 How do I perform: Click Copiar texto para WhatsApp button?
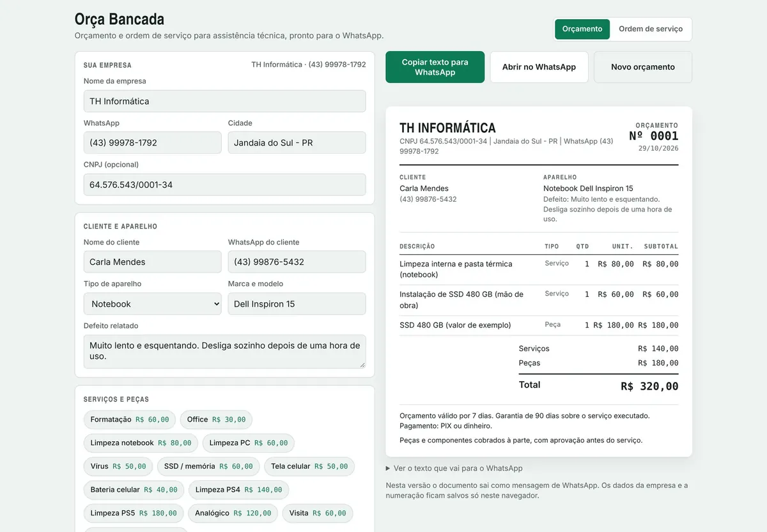[x=435, y=67]
